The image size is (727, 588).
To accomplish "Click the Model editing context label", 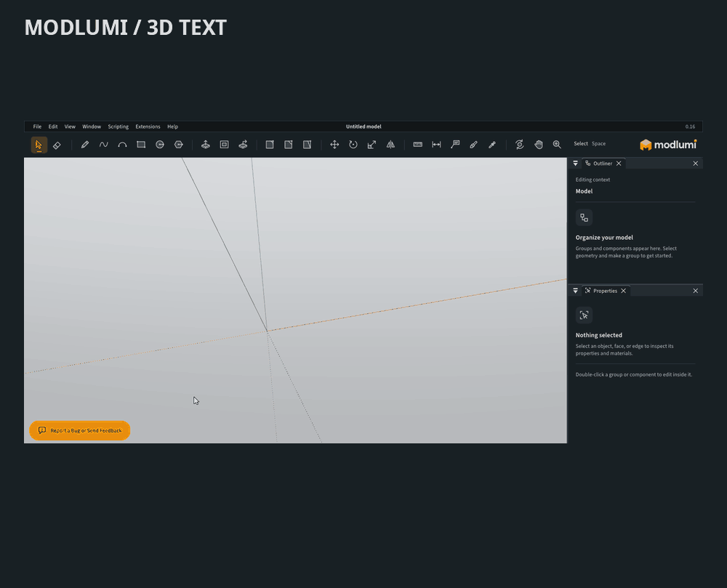I will coord(585,191).
